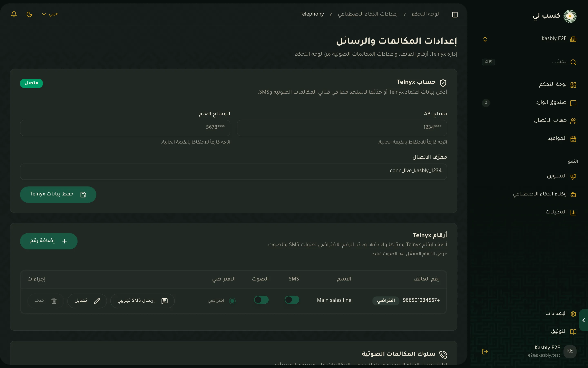The width and height of the screenshot is (588, 368).
Task: Click the إجراءات column header
Action: click(x=37, y=279)
